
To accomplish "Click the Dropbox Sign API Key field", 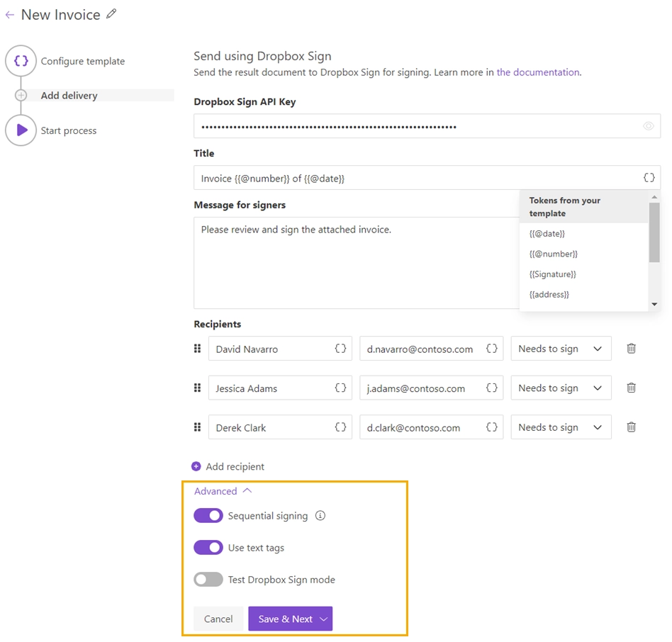I will tap(427, 126).
